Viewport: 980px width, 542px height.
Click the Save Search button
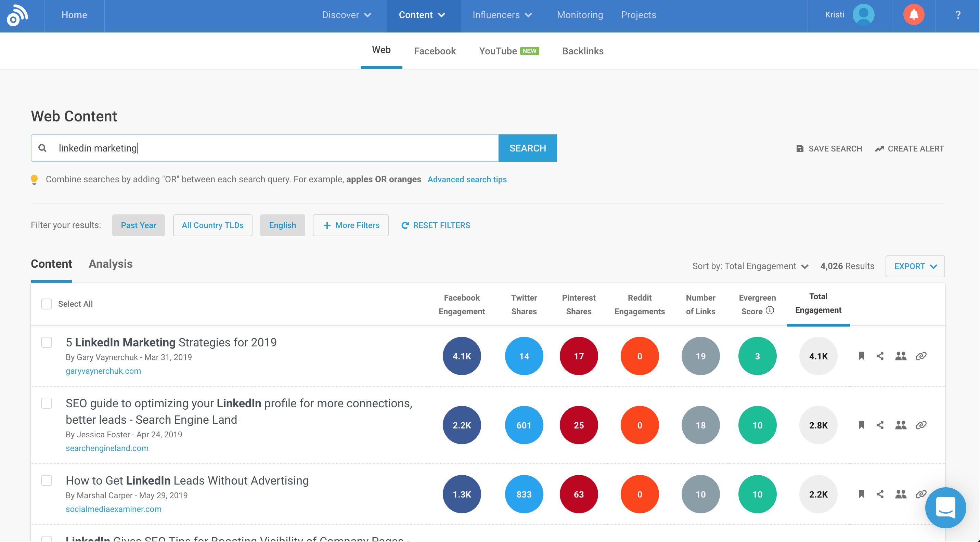pyautogui.click(x=829, y=149)
